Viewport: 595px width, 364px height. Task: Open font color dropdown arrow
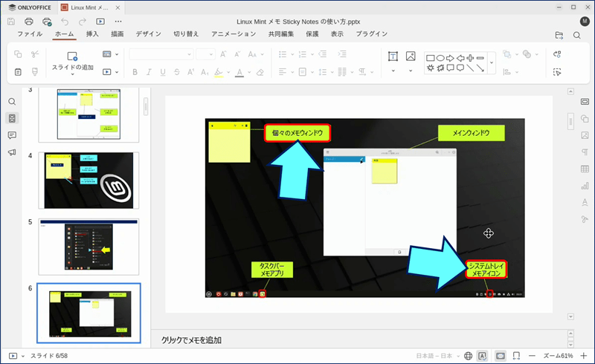(x=249, y=72)
